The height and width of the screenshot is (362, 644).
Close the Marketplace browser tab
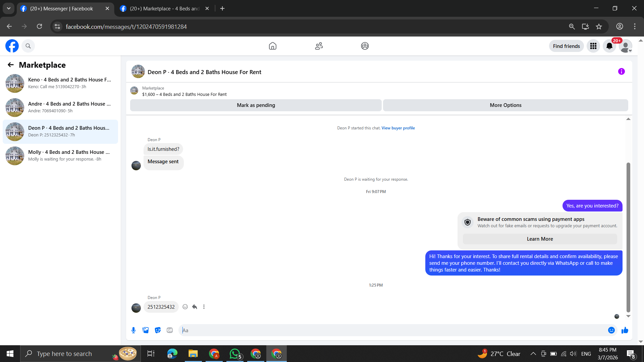pos(207,8)
